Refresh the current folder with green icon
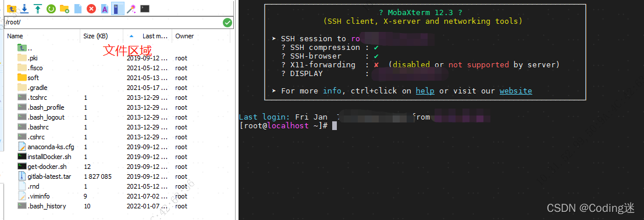Image resolution: width=644 pixels, height=220 pixels. 51,8
